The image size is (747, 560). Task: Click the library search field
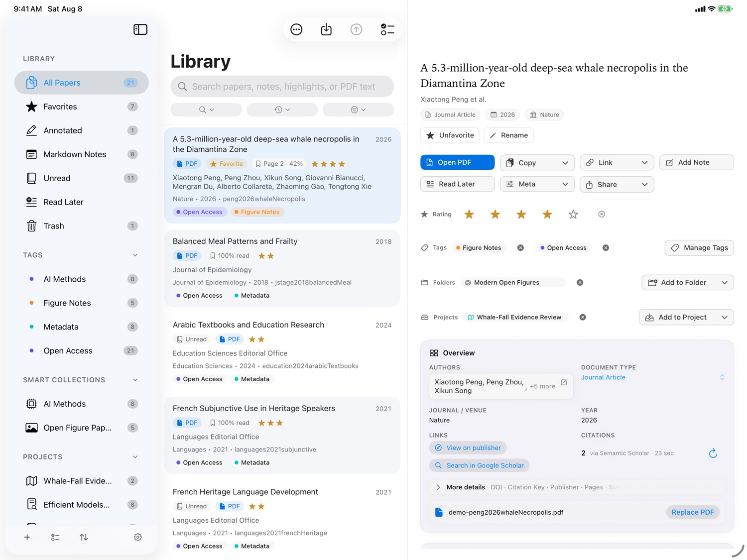pyautogui.click(x=282, y=87)
